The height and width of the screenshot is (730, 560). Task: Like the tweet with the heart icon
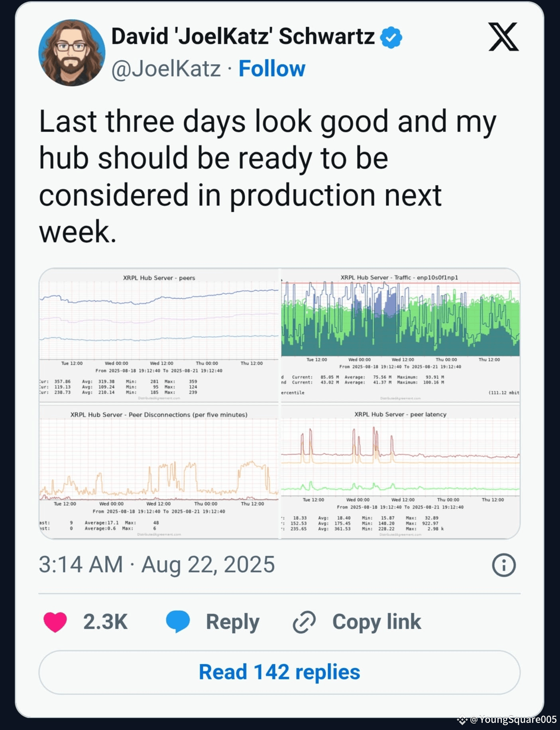pyautogui.click(x=55, y=621)
